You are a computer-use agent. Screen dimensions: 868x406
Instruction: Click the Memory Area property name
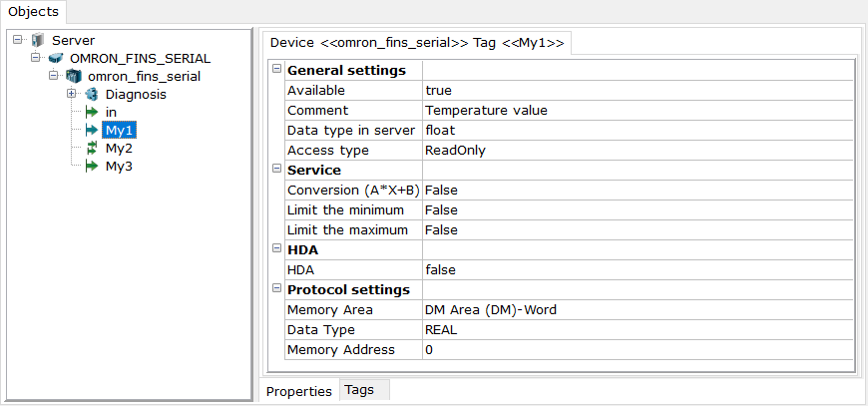330,310
